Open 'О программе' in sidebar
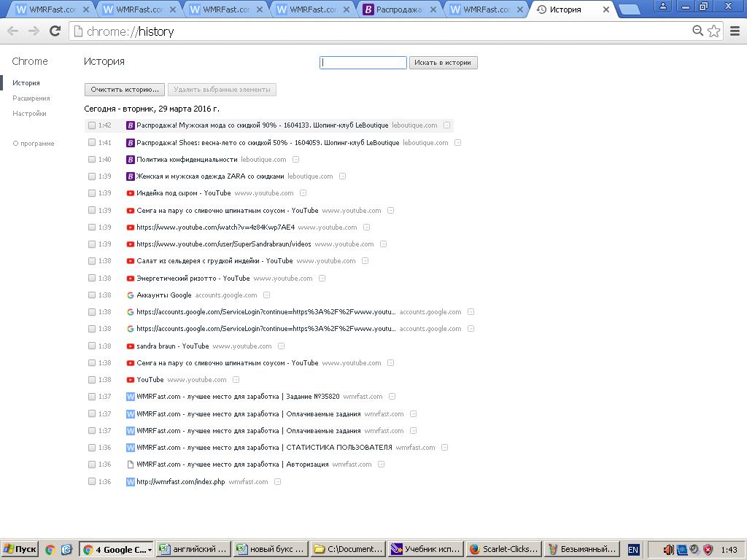This screenshot has height=560, width=747. pyautogui.click(x=34, y=144)
